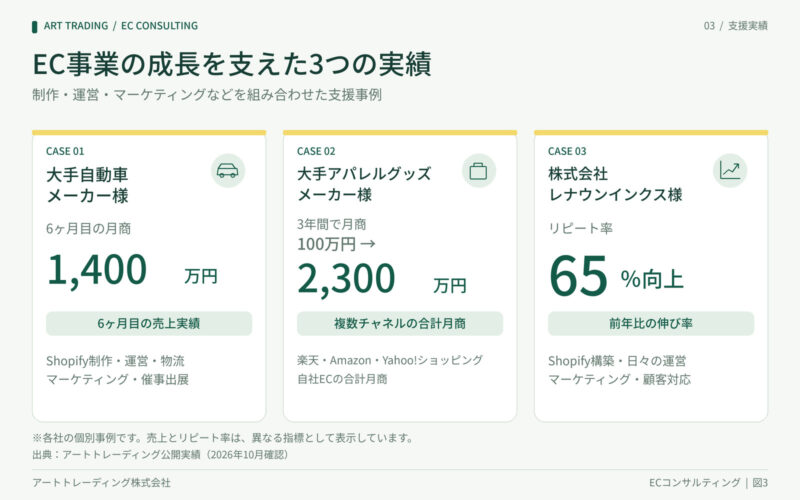The height and width of the screenshot is (500, 800).
Task: Click the 'マーケティング・催事出展' description line
Action: 117,379
